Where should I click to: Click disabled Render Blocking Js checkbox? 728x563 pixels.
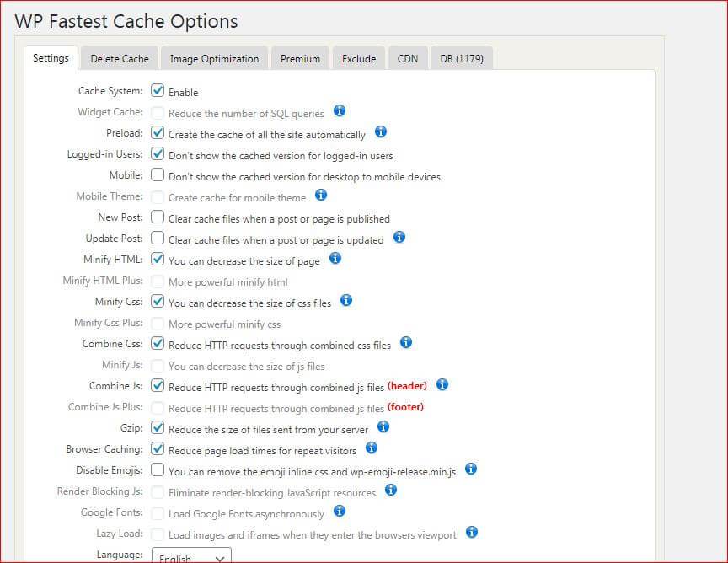pyautogui.click(x=158, y=491)
